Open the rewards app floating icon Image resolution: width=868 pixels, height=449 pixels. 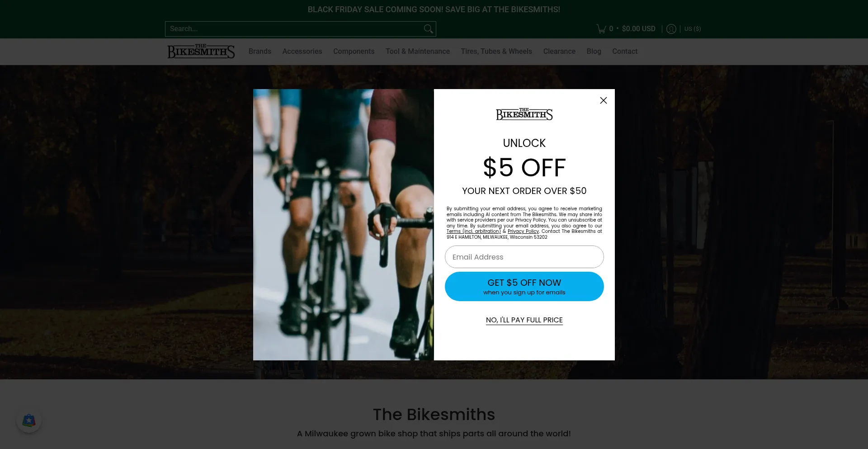(x=29, y=420)
